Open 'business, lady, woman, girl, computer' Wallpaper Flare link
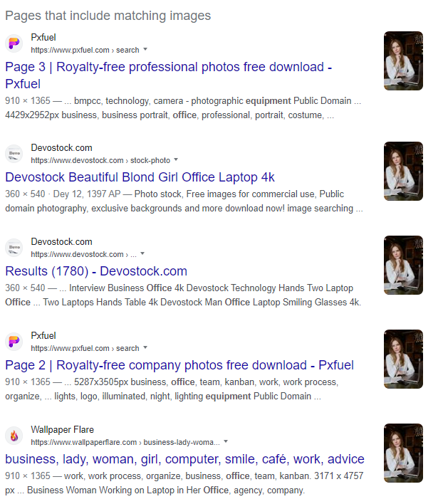443x504 pixels. (184, 459)
